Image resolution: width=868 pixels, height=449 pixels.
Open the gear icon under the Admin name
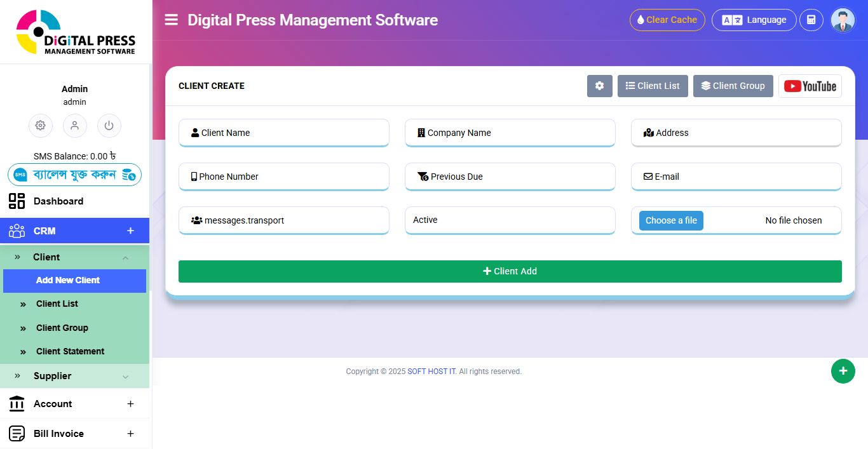coord(41,126)
